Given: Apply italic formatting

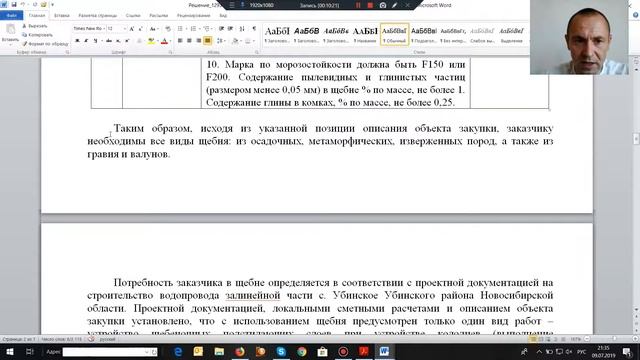Looking at the screenshot, I should click(86, 41).
